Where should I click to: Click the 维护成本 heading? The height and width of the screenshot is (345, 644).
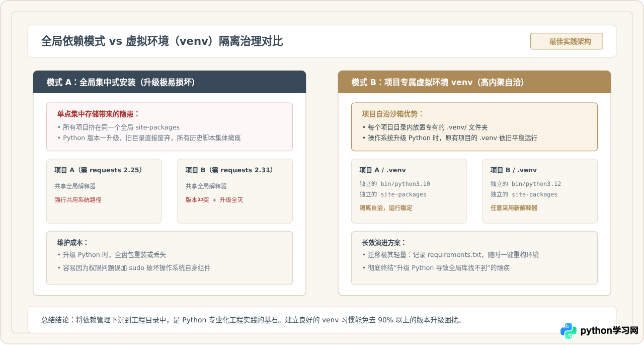click(x=73, y=242)
